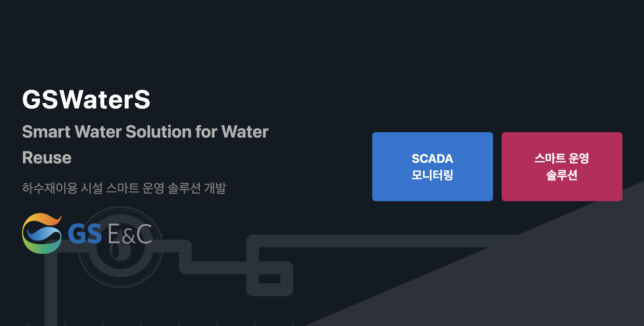Click the word SCADA on blue card
Image resolution: width=644 pixels, height=326 pixels.
[x=432, y=158]
